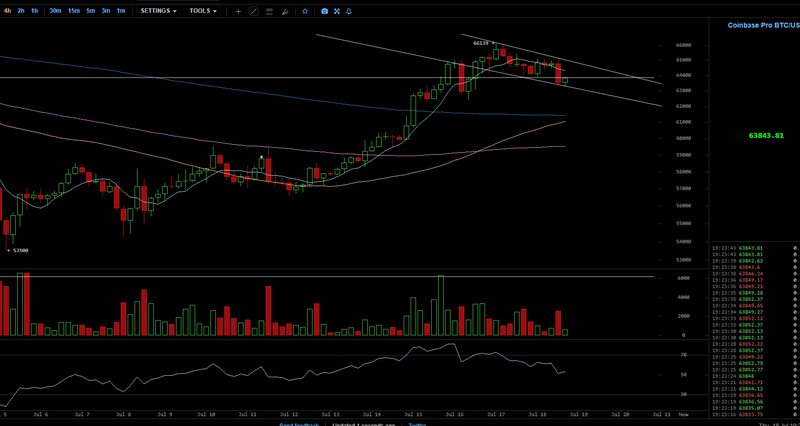Select the horizontal lines tool
Image resolution: width=800 pixels, height=426 pixels.
[x=269, y=11]
